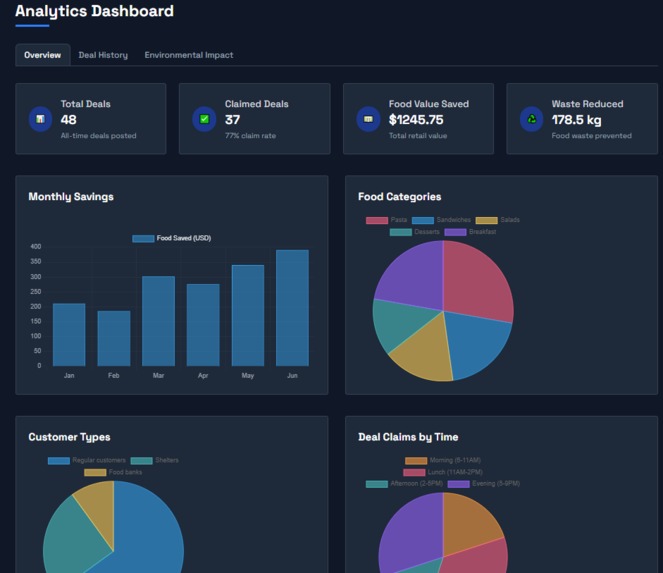Click the 'Waste Reduced' card label
Image resolution: width=663 pixels, height=573 pixels.
tap(587, 104)
